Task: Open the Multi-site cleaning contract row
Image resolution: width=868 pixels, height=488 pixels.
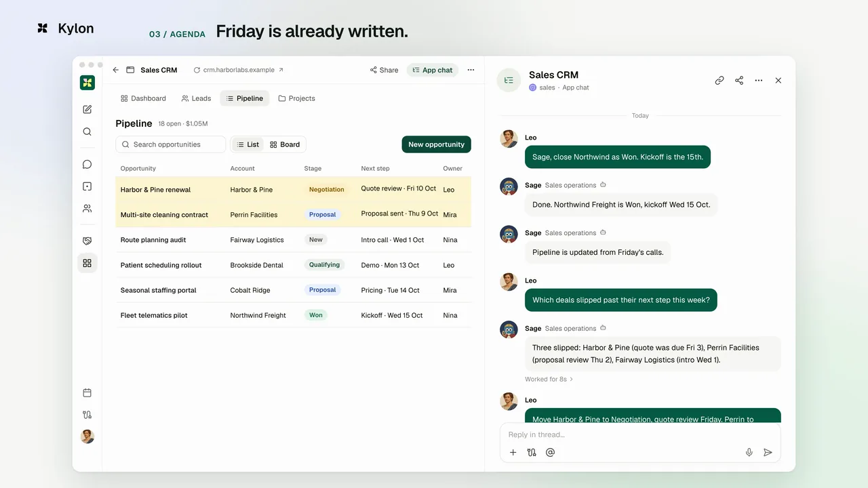Action: click(293, 215)
